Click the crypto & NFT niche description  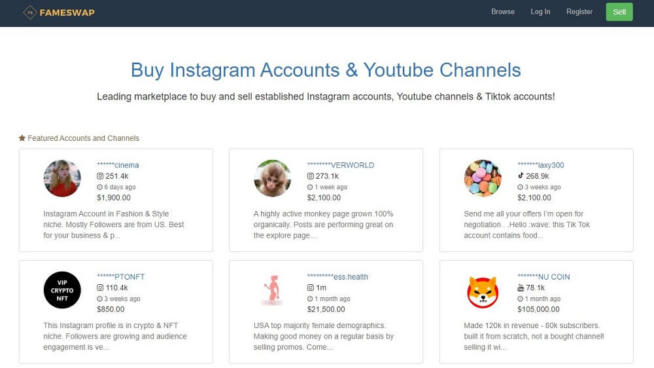coord(115,336)
